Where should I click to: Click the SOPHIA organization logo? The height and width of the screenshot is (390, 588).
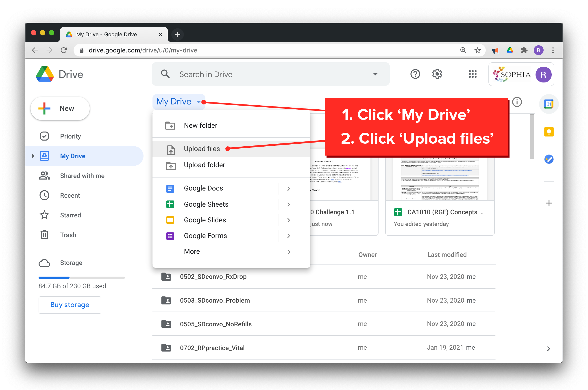tap(512, 74)
